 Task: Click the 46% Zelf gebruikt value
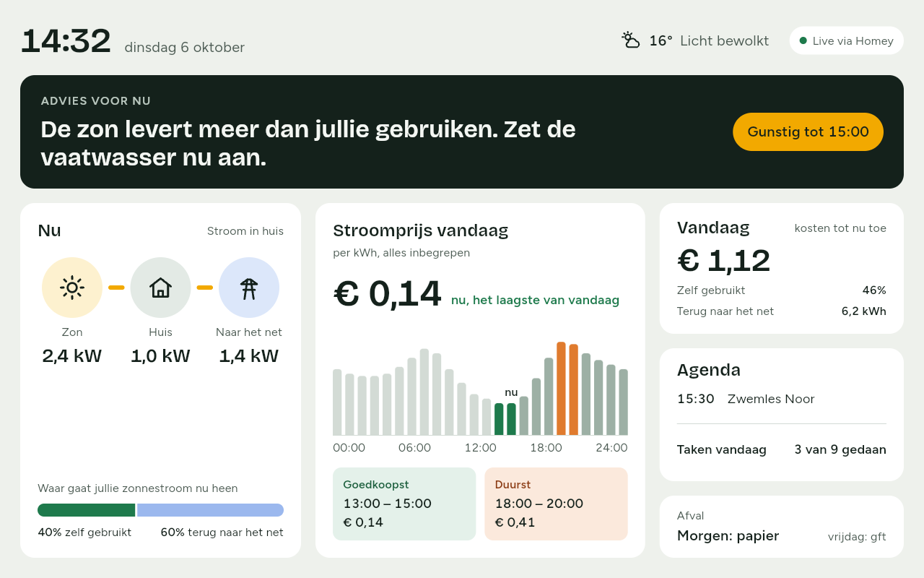pos(874,290)
